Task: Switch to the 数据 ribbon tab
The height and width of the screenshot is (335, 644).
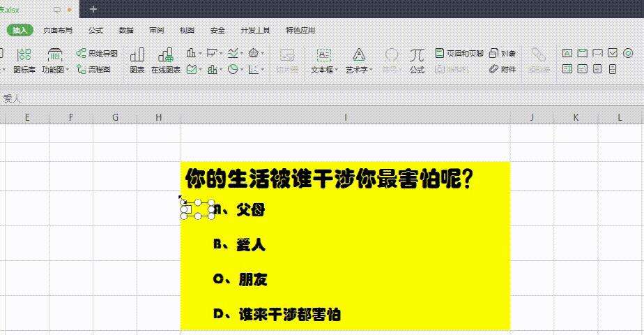Action: coord(126,30)
